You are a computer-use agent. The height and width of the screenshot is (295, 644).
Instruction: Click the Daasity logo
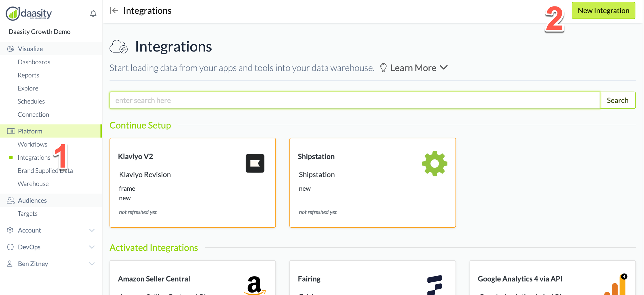click(29, 13)
